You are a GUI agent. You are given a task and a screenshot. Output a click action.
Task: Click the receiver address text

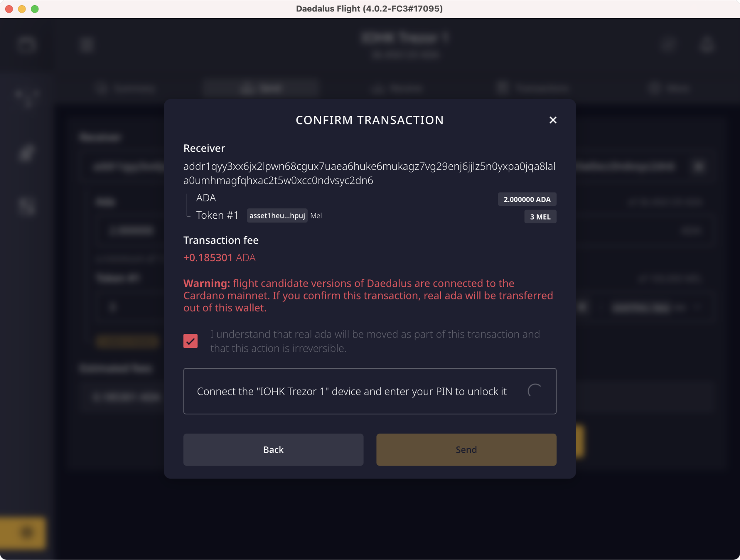[x=369, y=173]
